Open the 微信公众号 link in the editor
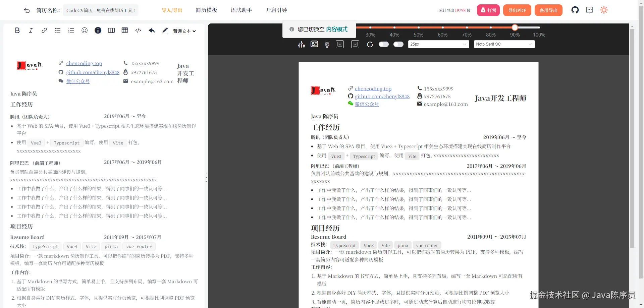Image resolution: width=644 pixels, height=308 pixels. tap(78, 81)
